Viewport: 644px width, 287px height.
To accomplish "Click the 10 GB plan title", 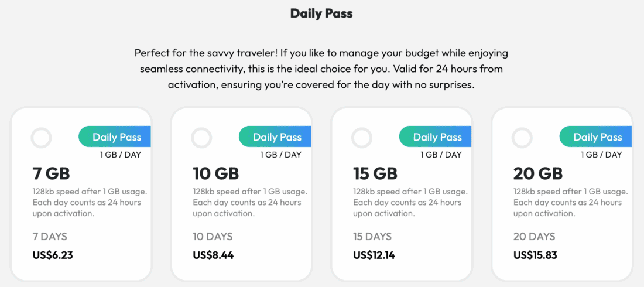I will click(215, 173).
